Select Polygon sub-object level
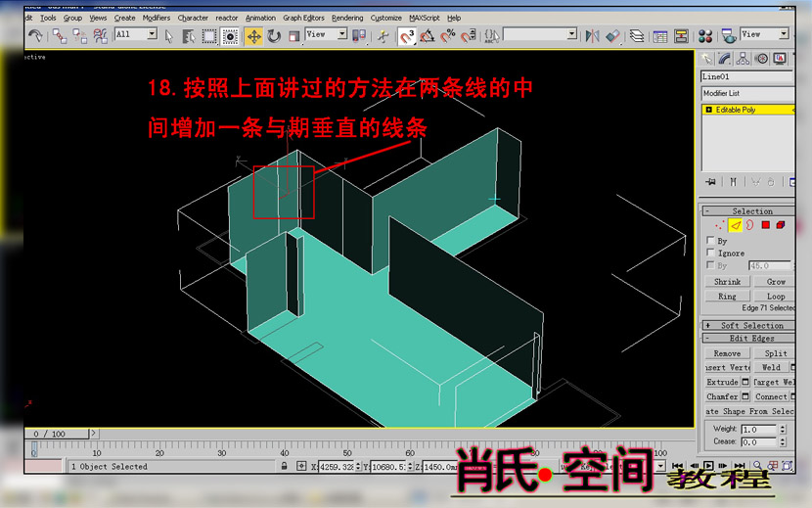Image resolution: width=812 pixels, height=508 pixels. 765,225
